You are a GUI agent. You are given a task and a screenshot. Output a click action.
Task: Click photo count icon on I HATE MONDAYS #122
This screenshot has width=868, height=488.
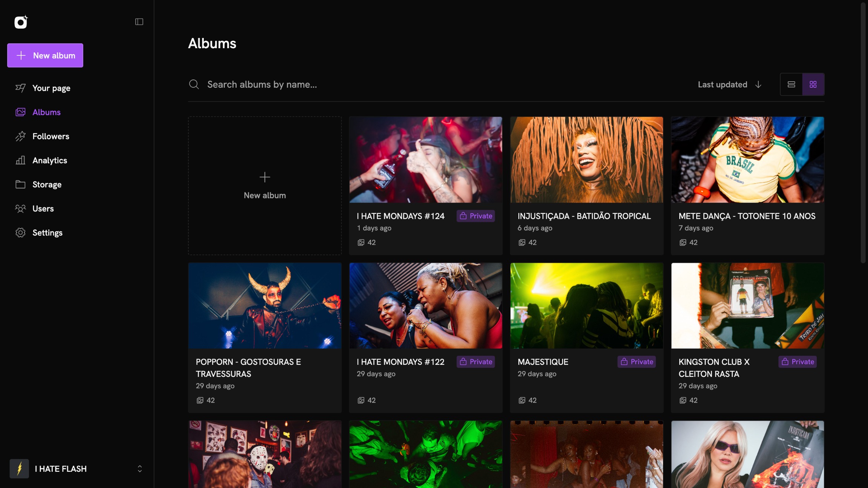click(x=361, y=400)
